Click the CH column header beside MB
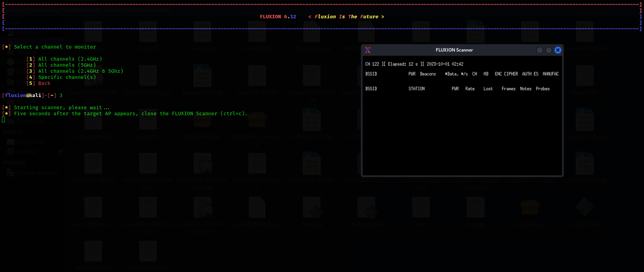644x272 pixels. pos(475,74)
